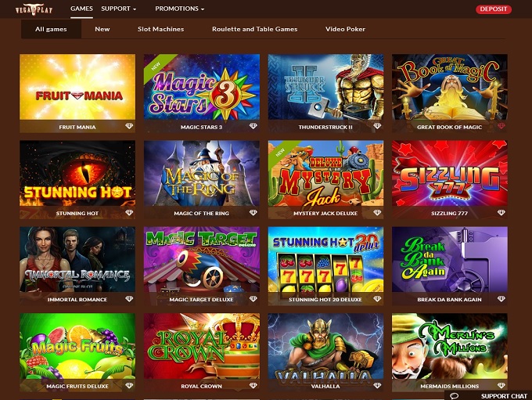Click the diamond icon on Stunning Hot
This screenshot has height=400, width=532.
click(129, 213)
